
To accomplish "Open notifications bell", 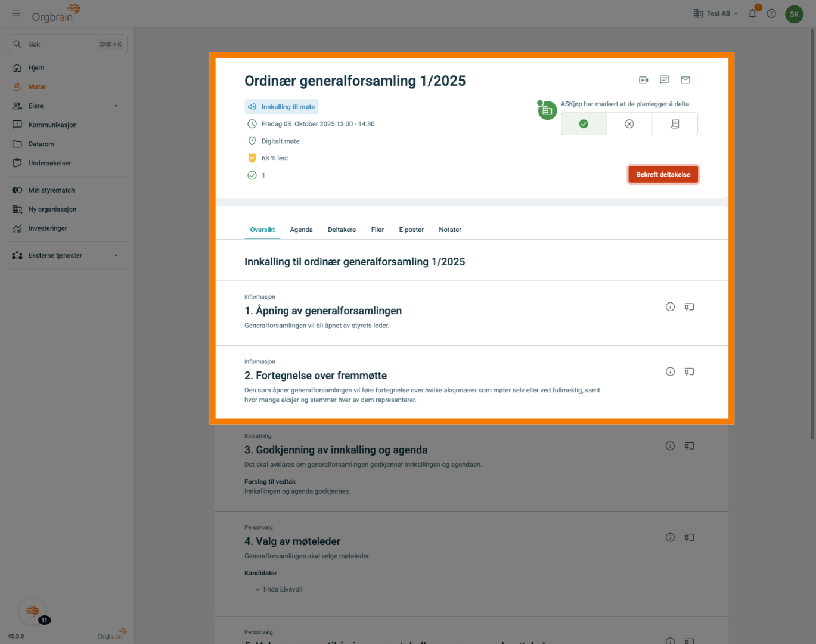I will coord(753,13).
